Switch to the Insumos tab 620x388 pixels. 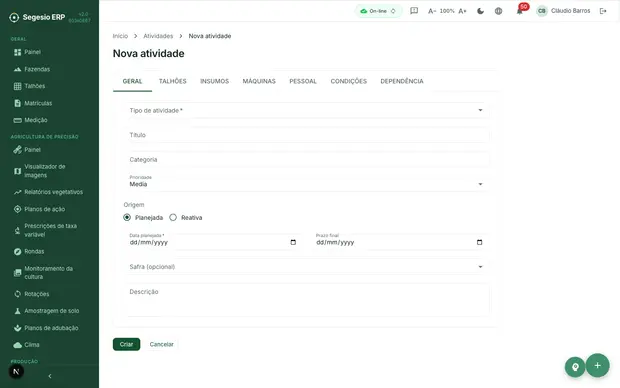tap(214, 81)
